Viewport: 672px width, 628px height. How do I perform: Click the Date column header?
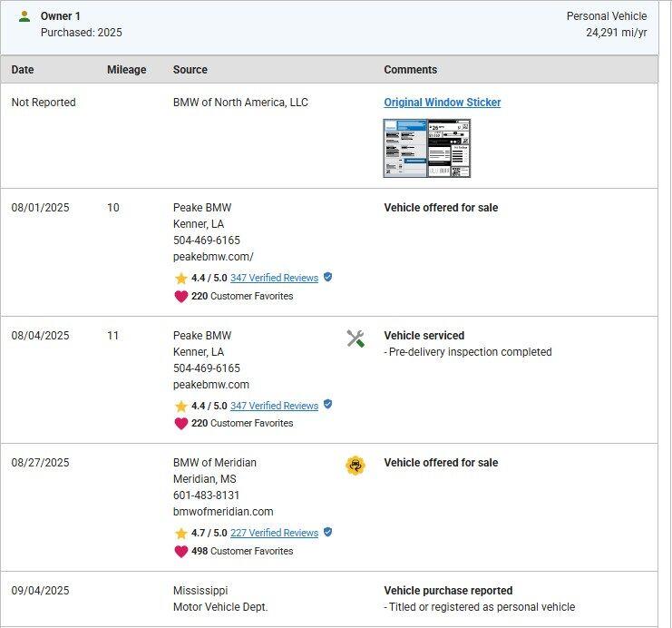23,70
